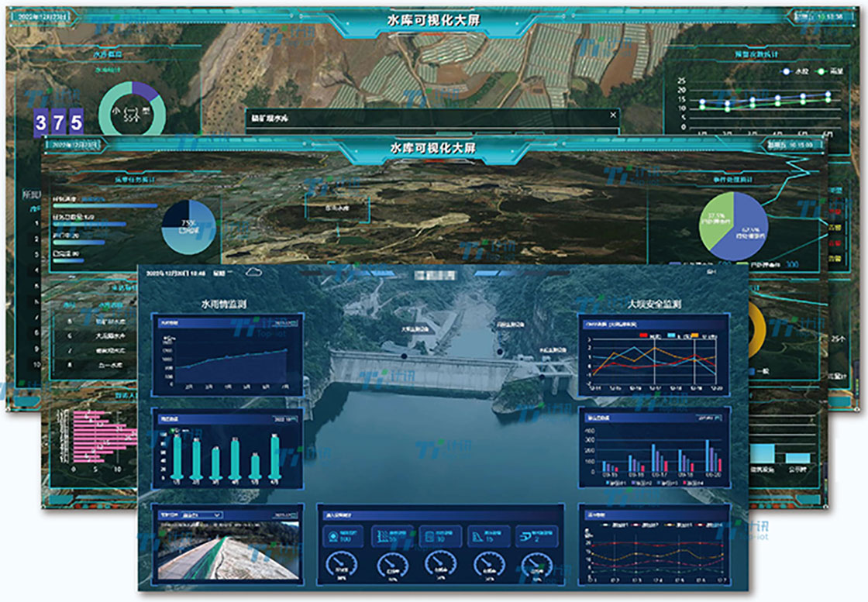Close the reservoir popup in the back dashboard
This screenshot has height=602, width=868.
point(613,115)
